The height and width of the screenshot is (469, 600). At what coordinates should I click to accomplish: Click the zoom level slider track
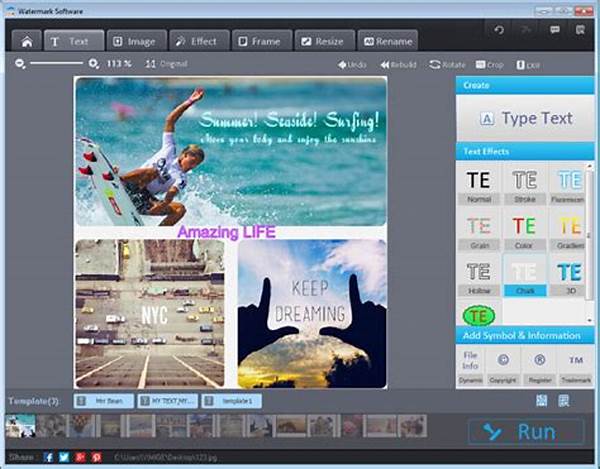[55, 64]
